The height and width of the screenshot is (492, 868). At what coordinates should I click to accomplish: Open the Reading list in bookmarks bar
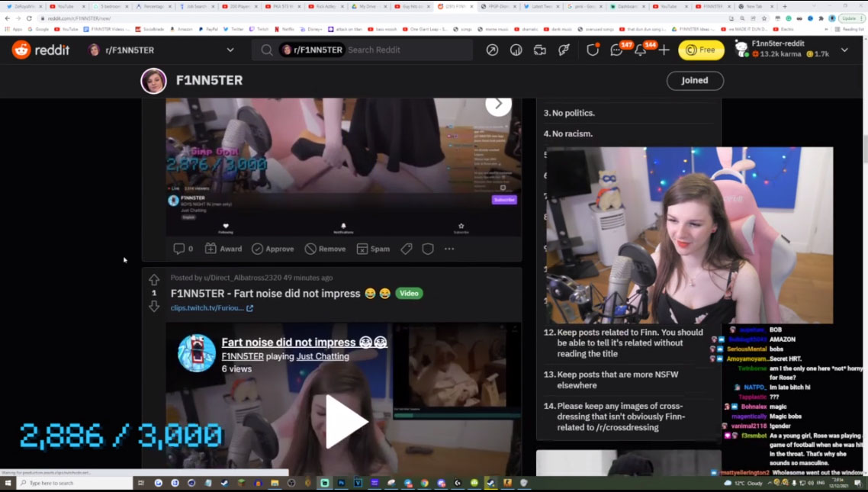pos(851,29)
